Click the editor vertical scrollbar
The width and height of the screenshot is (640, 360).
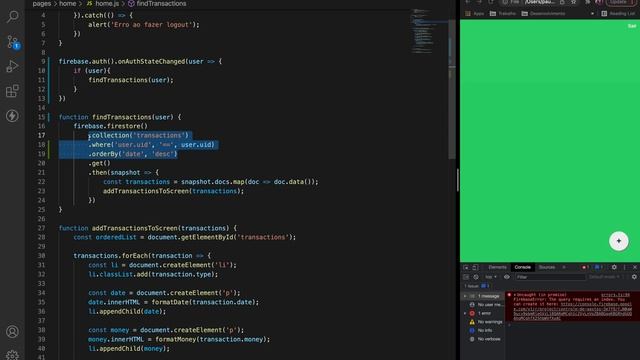pyautogui.click(x=452, y=90)
